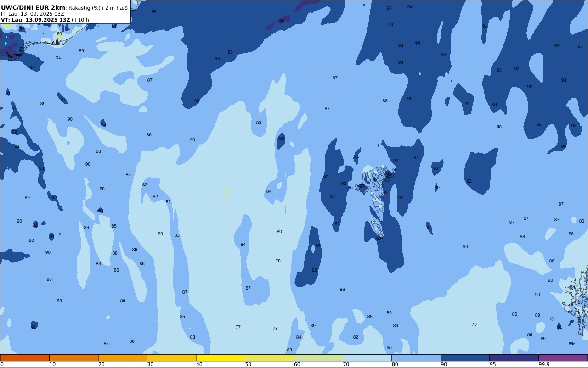Viewport: 588px width, 368px height.
Task: Click the legend tick label '40'
Action: [199, 364]
